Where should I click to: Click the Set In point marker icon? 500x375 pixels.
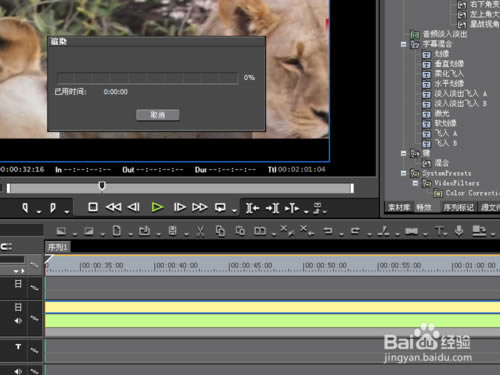[x=25, y=208]
